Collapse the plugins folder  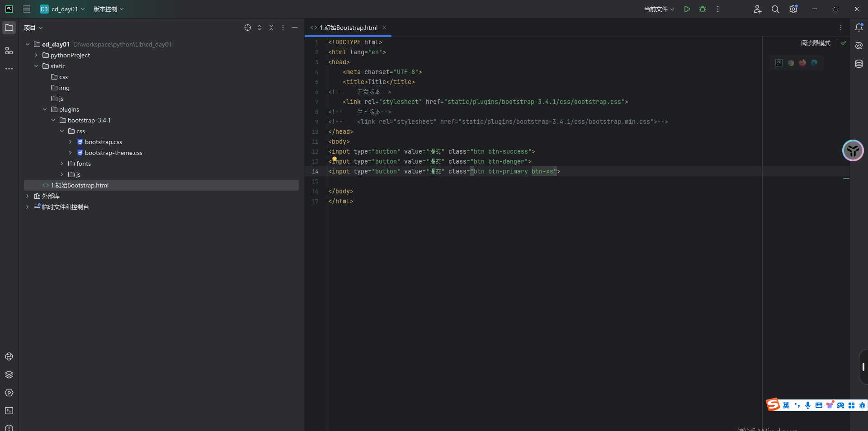[45, 109]
